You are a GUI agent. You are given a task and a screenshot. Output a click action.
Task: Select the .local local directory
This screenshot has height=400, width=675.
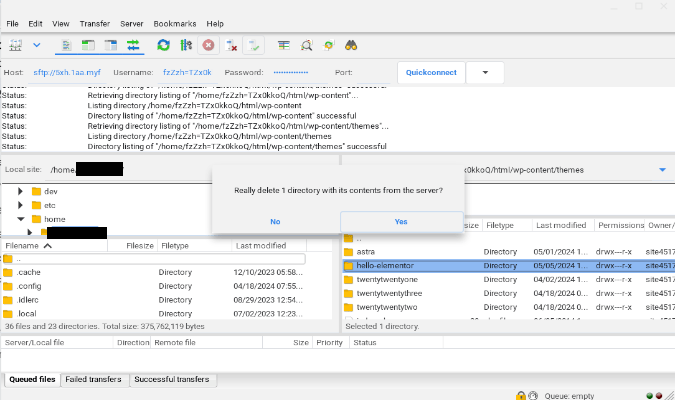click(153, 313)
